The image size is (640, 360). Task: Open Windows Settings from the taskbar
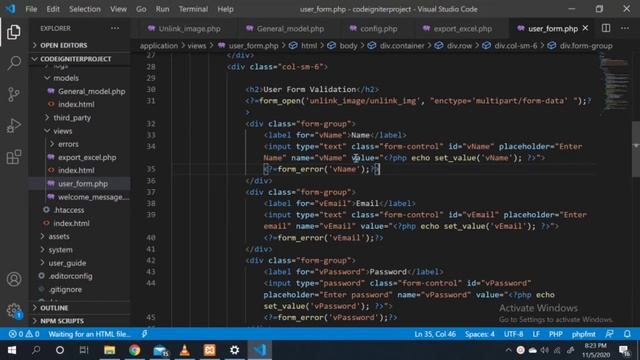[x=234, y=350]
